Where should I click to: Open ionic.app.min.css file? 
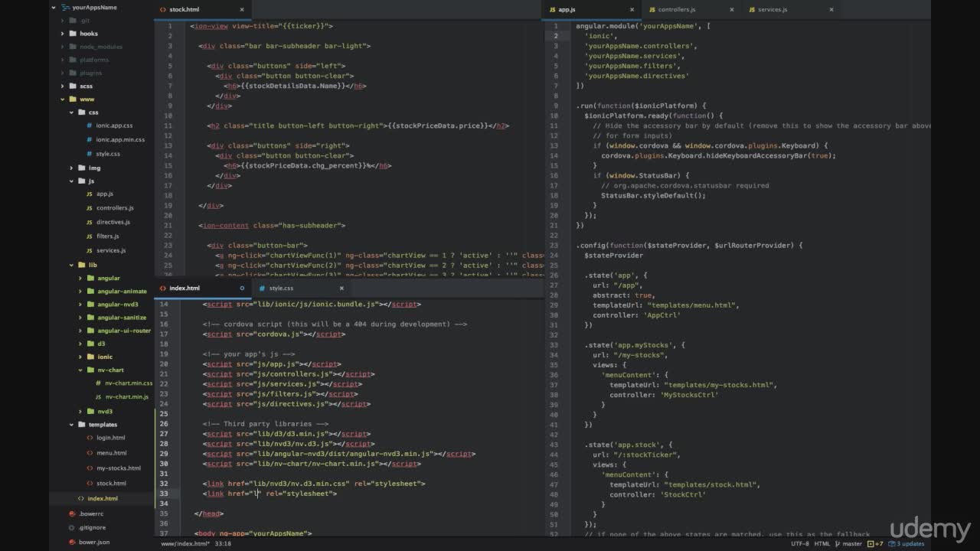120,140
